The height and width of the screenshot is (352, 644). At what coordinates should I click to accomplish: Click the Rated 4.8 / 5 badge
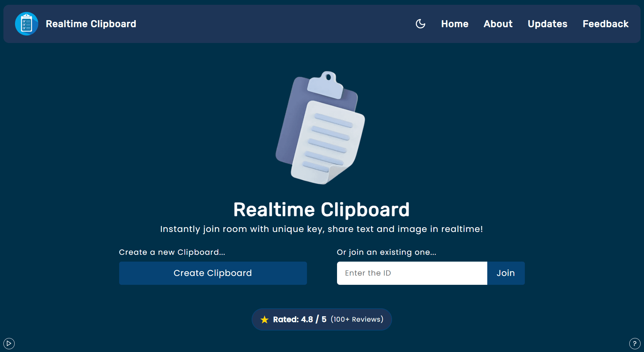click(321, 319)
